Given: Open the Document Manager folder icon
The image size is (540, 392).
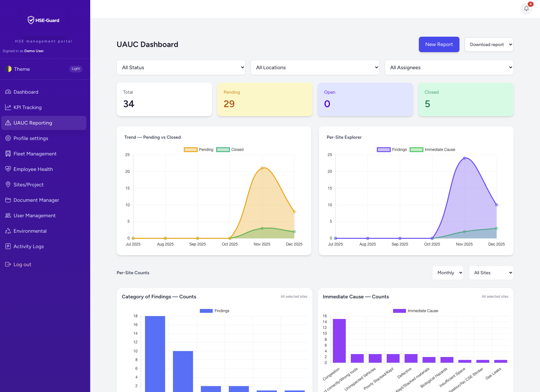Looking at the screenshot, I should pyautogui.click(x=8, y=200).
